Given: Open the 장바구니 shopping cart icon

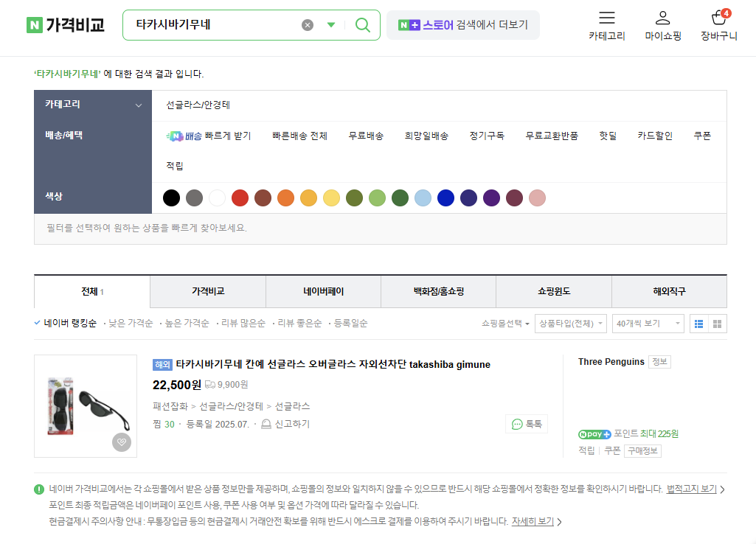Looking at the screenshot, I should point(719,26).
